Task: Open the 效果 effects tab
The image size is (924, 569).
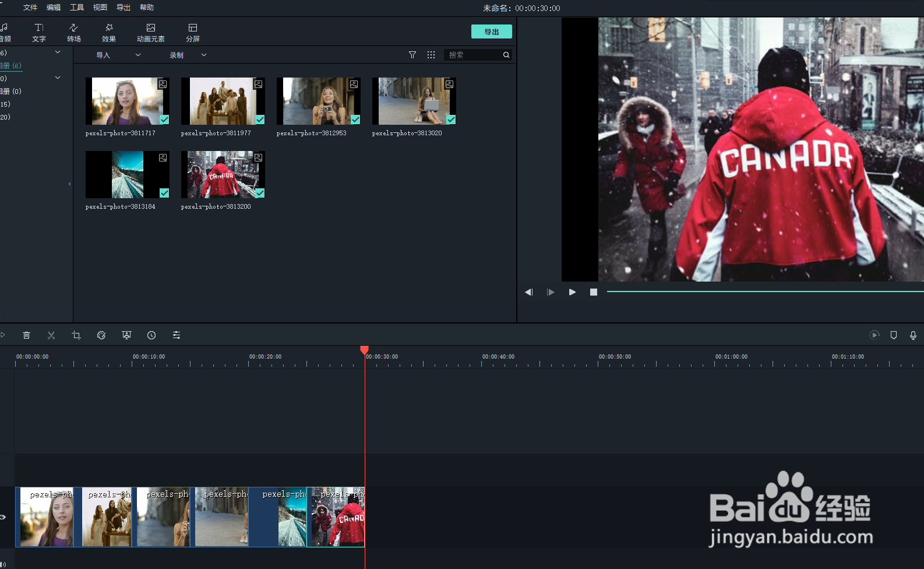Action: tap(109, 33)
